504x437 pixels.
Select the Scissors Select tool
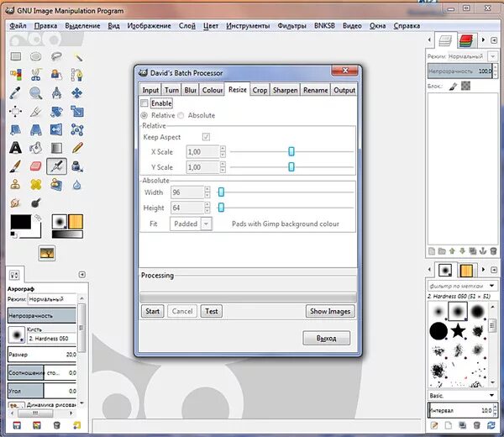coord(35,75)
